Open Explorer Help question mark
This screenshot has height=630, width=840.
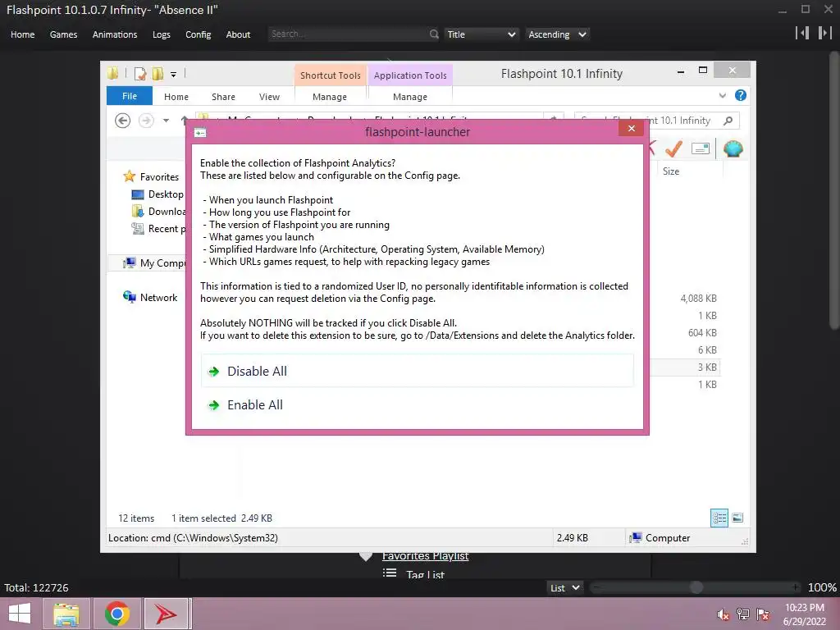(741, 95)
